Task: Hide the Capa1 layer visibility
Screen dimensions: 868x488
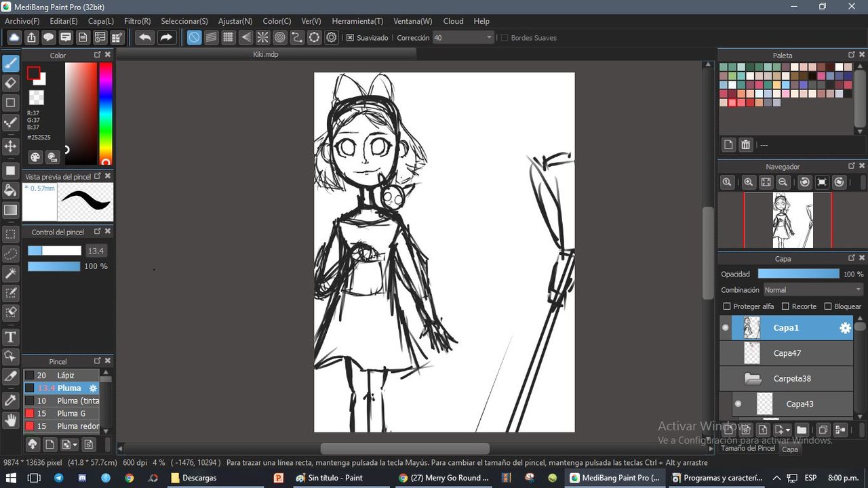Action: (726, 328)
